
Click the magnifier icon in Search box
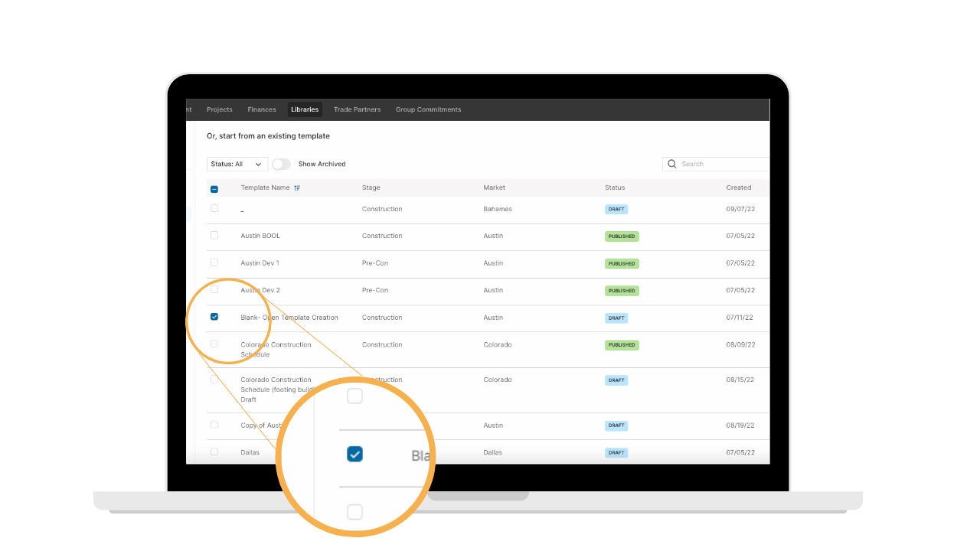click(x=672, y=164)
